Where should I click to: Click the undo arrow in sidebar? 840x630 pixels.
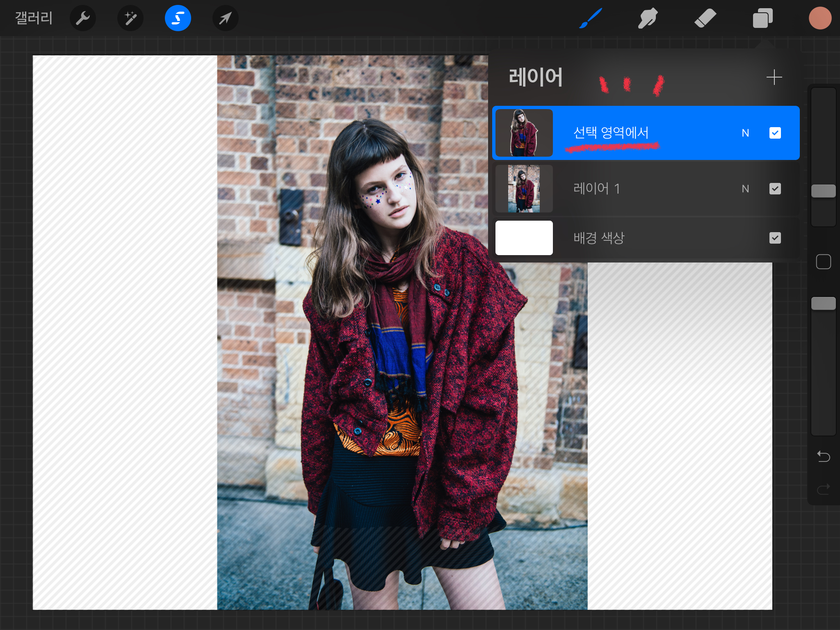823,456
